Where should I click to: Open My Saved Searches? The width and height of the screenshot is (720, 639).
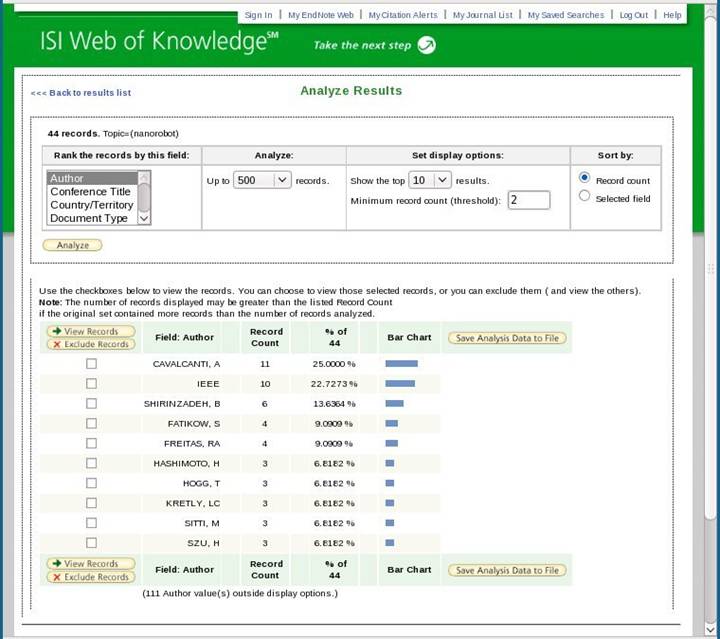(x=566, y=15)
